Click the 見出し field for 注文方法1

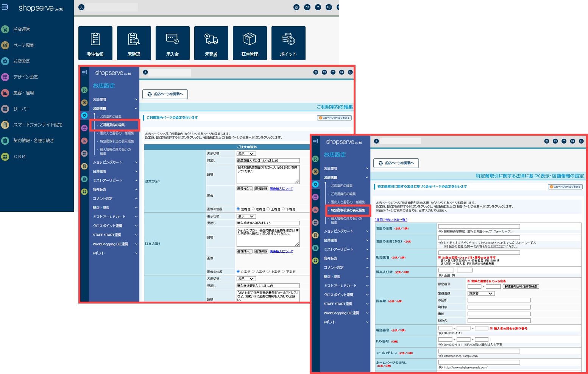(268, 161)
